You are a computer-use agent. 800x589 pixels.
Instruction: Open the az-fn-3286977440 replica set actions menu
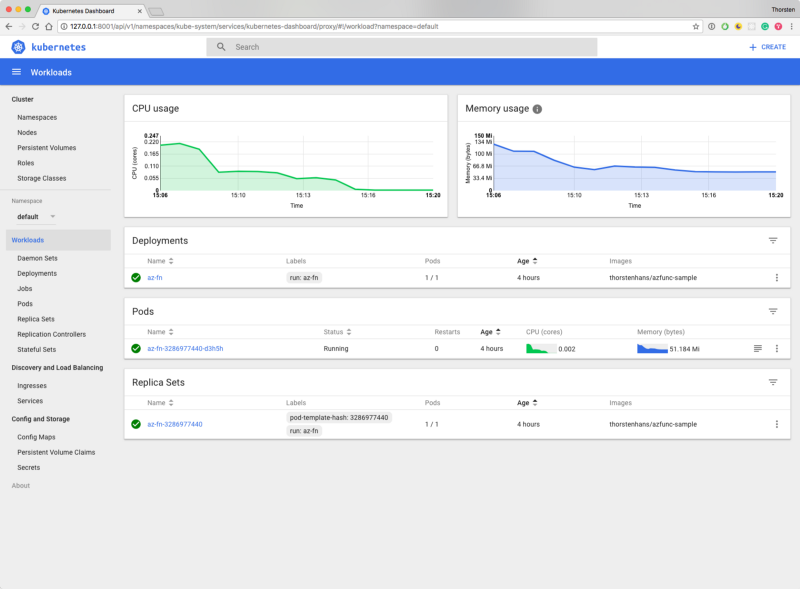(x=776, y=424)
